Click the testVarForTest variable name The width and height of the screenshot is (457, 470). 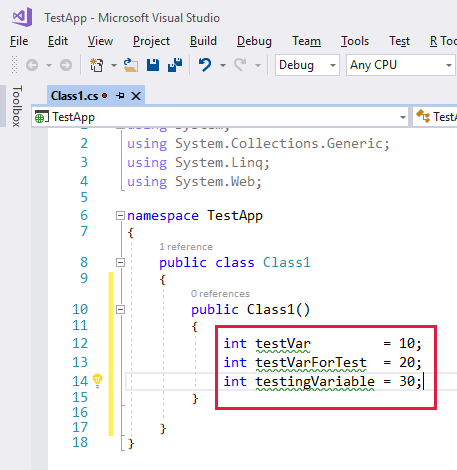click(311, 362)
